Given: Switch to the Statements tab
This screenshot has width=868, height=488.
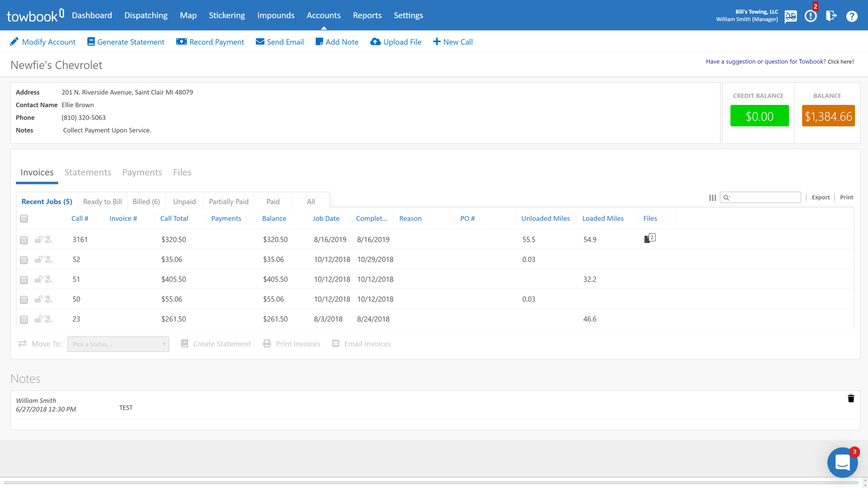Looking at the screenshot, I should coord(88,172).
